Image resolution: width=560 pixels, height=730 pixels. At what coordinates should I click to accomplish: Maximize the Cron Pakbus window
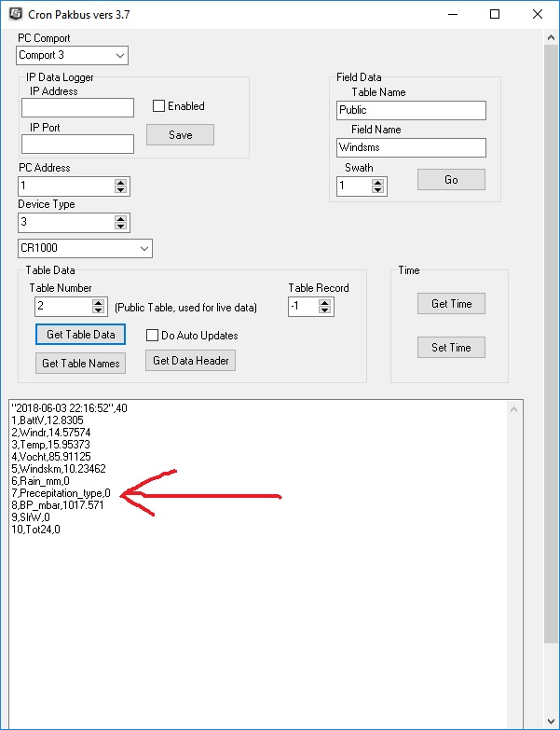495,14
